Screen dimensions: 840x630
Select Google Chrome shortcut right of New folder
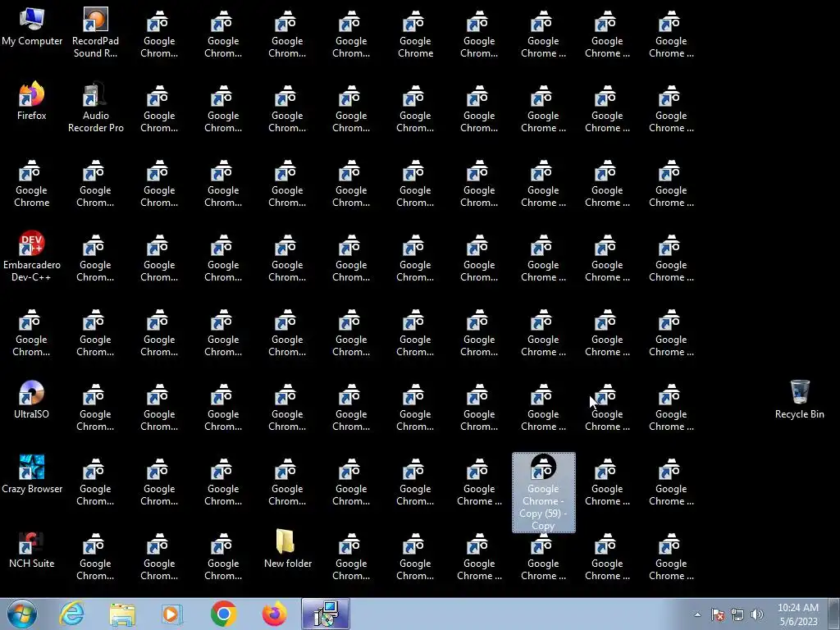point(351,555)
